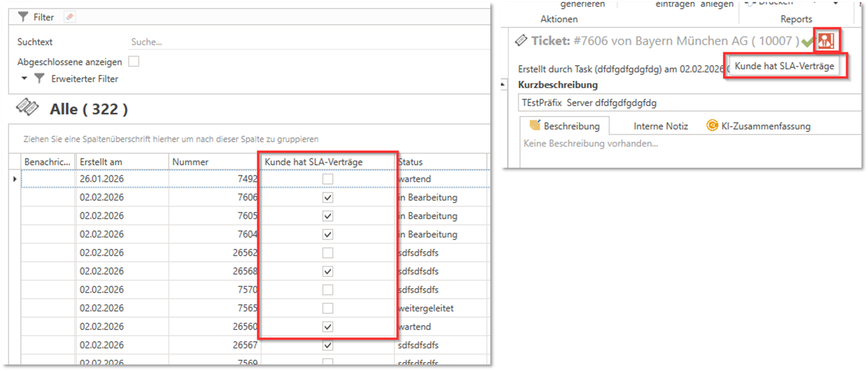Click the SLA contract warning icon

pos(825,41)
